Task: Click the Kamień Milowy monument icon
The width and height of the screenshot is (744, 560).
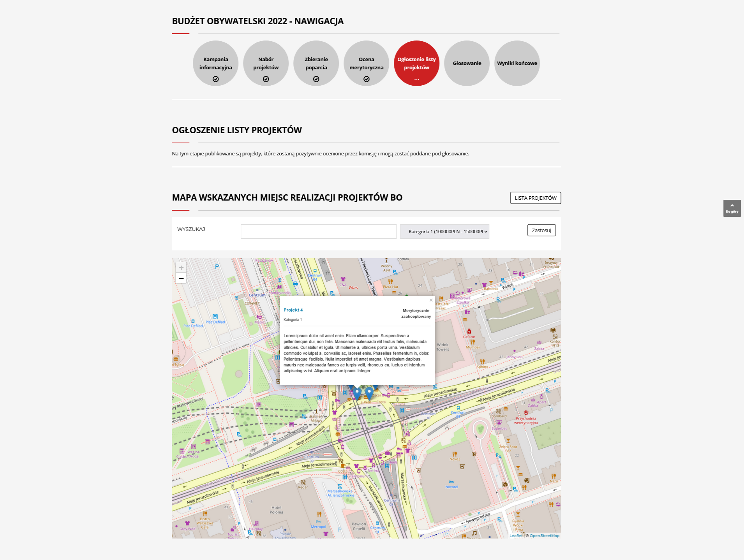Action: click(x=316, y=411)
